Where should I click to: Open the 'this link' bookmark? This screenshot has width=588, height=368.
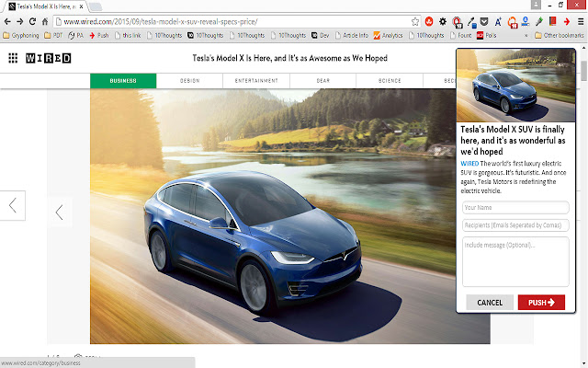pyautogui.click(x=128, y=35)
